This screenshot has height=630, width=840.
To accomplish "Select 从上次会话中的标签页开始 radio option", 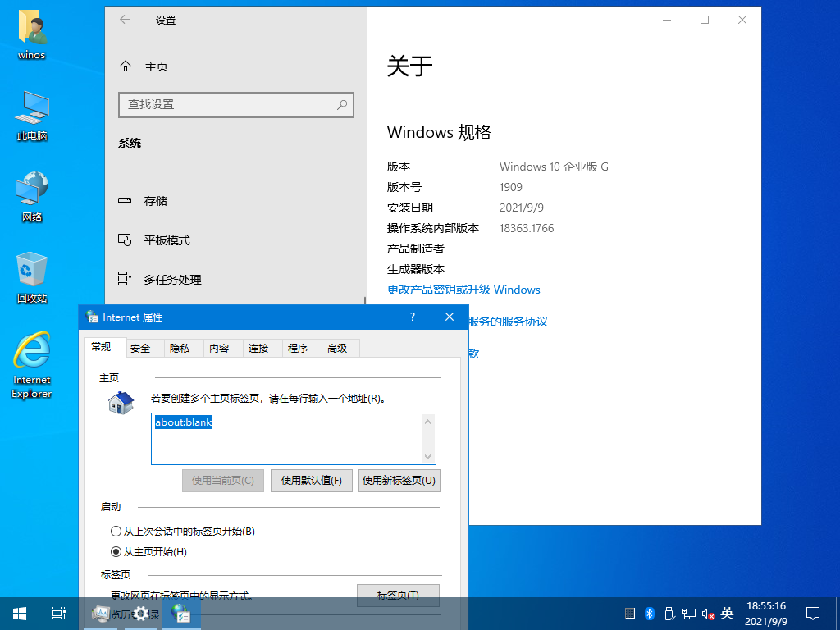I will pyautogui.click(x=183, y=532).
